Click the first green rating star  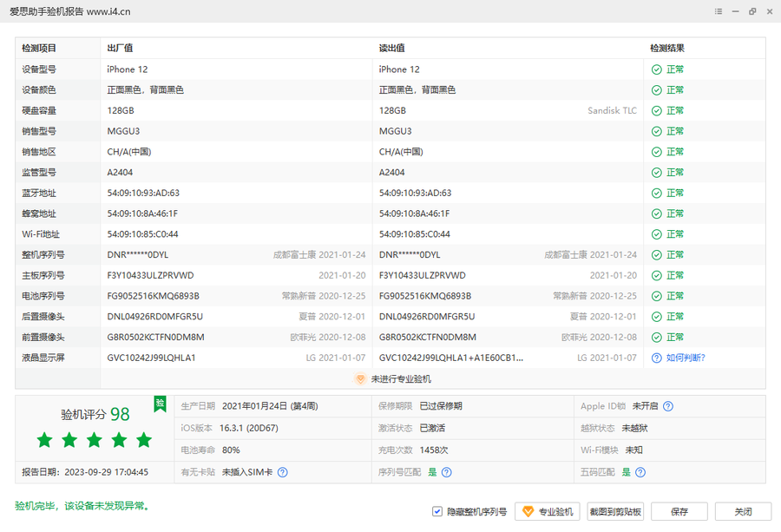click(45, 440)
